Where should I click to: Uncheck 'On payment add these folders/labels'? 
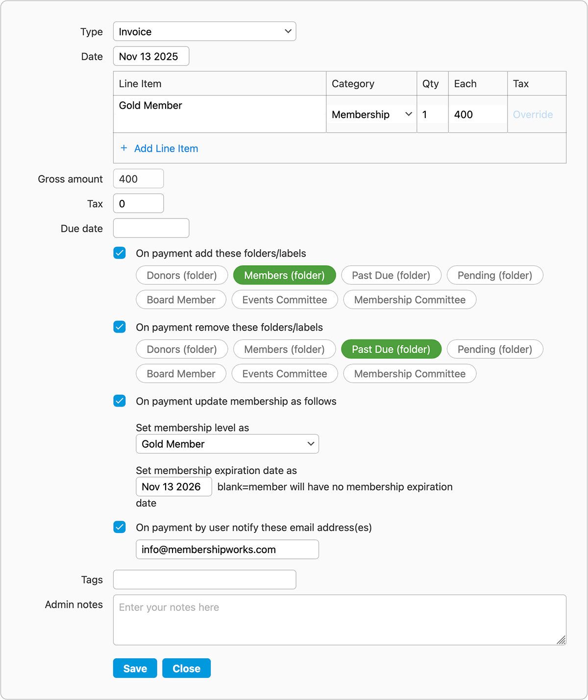pyautogui.click(x=120, y=253)
